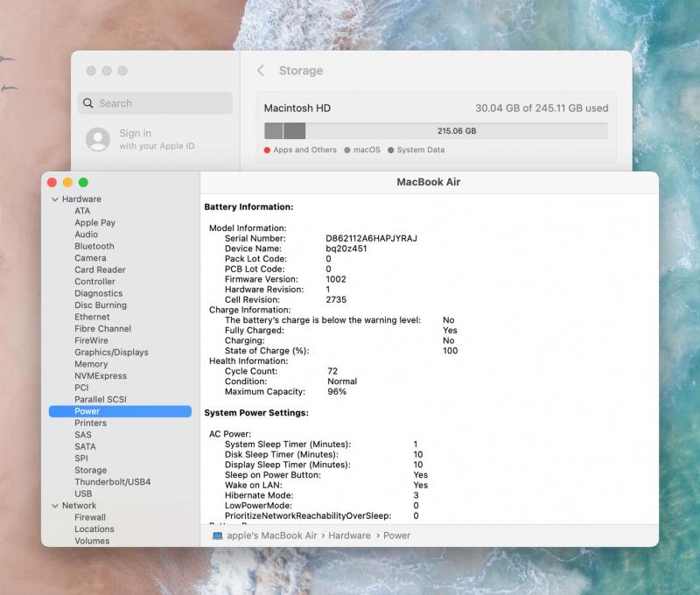Open Graphics/Displays information
The image size is (700, 595).
point(112,352)
